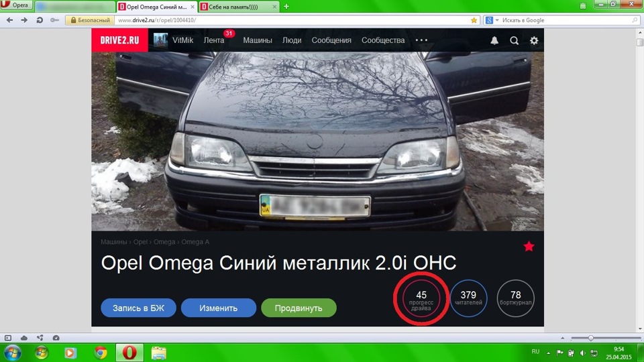The height and width of the screenshot is (362, 644).
Task: Click 'Изменить' button
Action: (219, 308)
